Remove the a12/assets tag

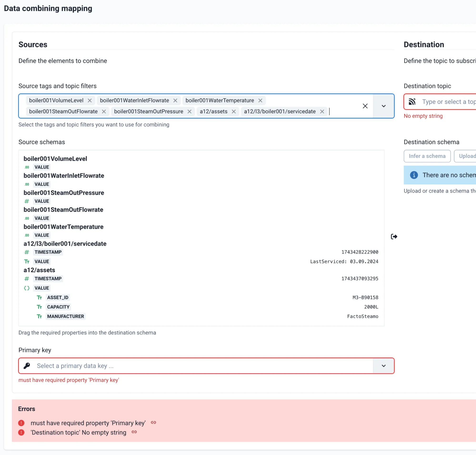pyautogui.click(x=234, y=112)
